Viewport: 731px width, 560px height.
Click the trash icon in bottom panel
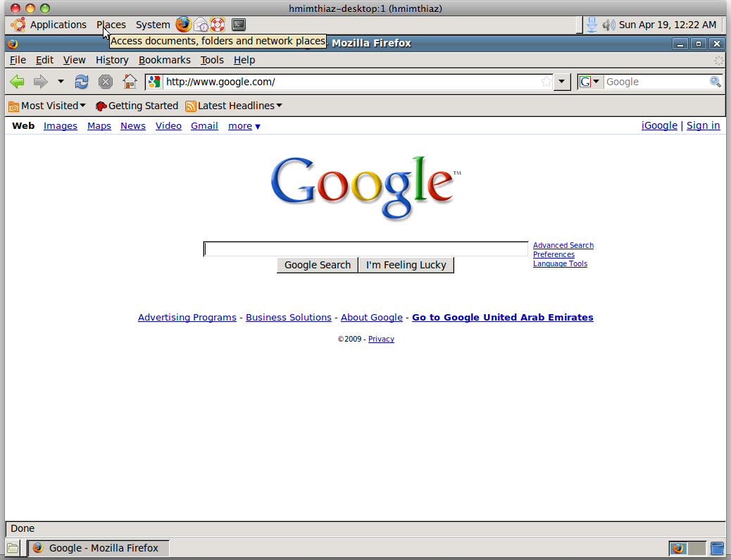[717, 548]
